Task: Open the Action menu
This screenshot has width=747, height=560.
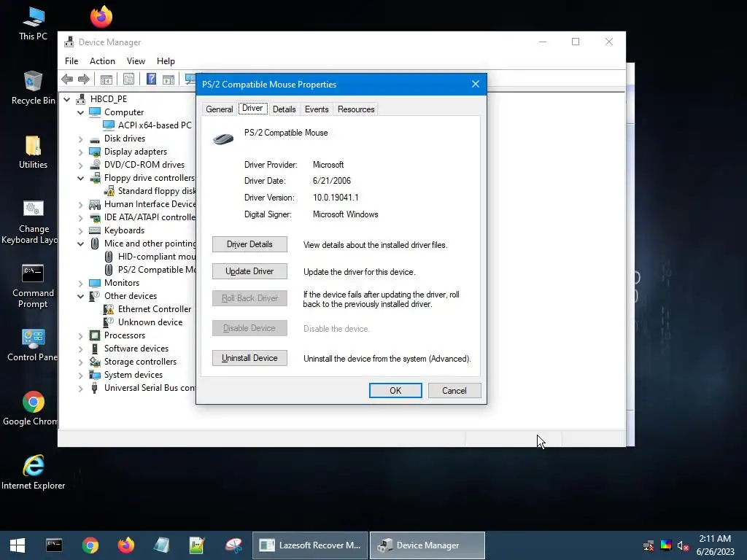Action: click(102, 61)
